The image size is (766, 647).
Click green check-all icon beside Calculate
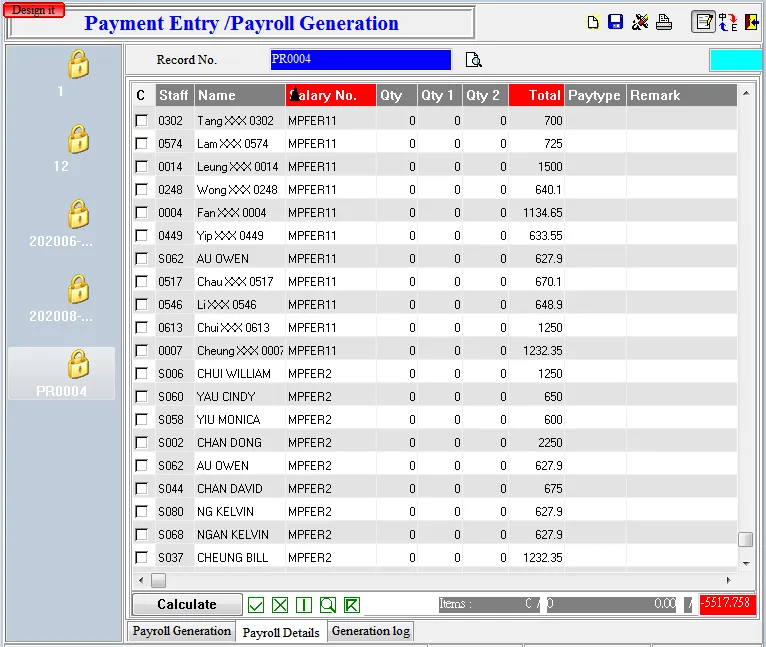[256, 605]
